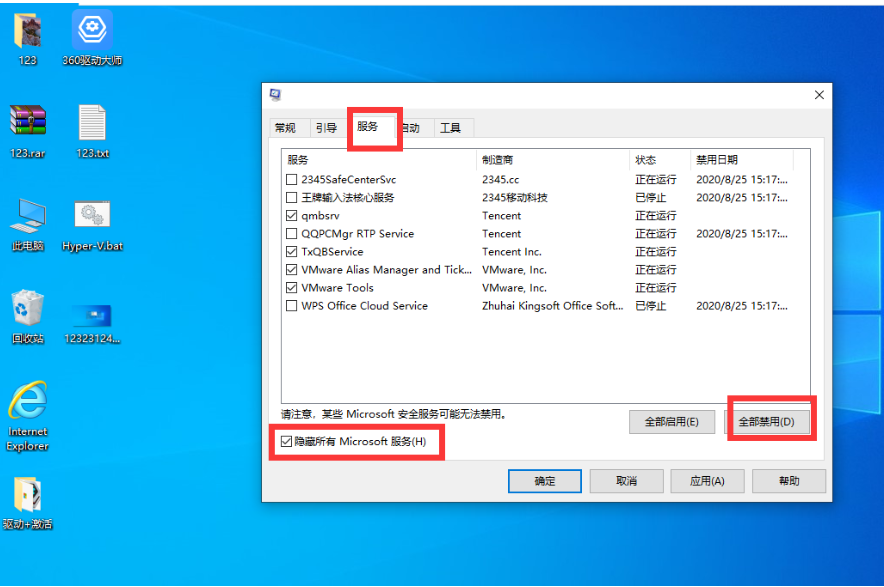Enable the WPS Office Cloud Service checkbox
The height and width of the screenshot is (587, 884).
point(291,306)
